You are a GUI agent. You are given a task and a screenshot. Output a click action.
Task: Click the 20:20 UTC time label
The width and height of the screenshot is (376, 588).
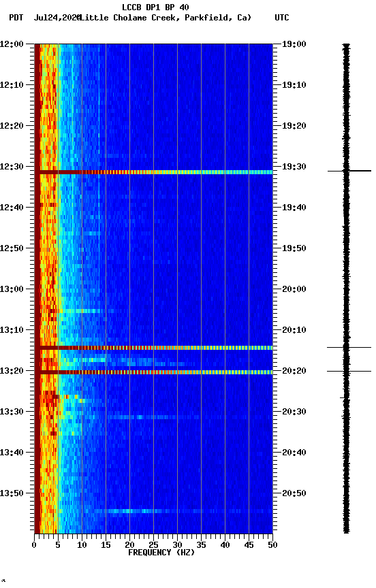coord(294,372)
